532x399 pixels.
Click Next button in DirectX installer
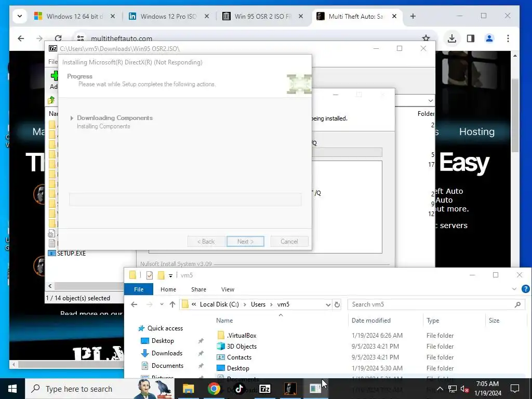pos(245,242)
